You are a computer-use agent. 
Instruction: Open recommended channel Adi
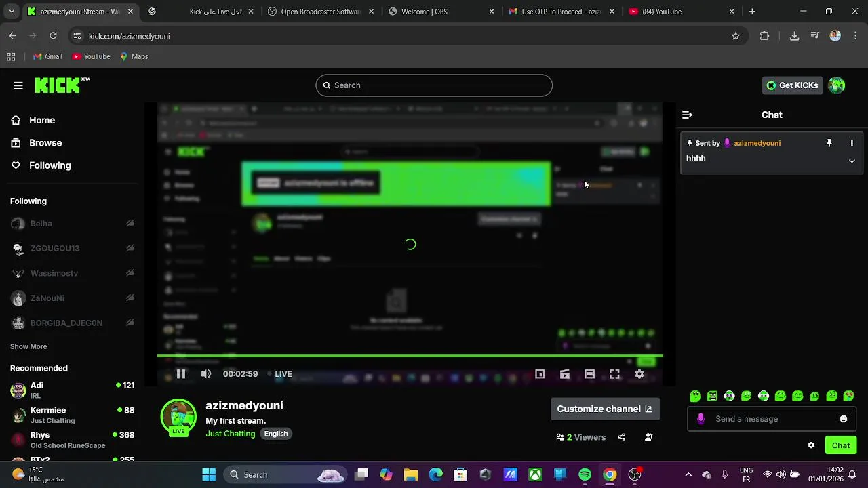pyautogui.click(x=72, y=390)
